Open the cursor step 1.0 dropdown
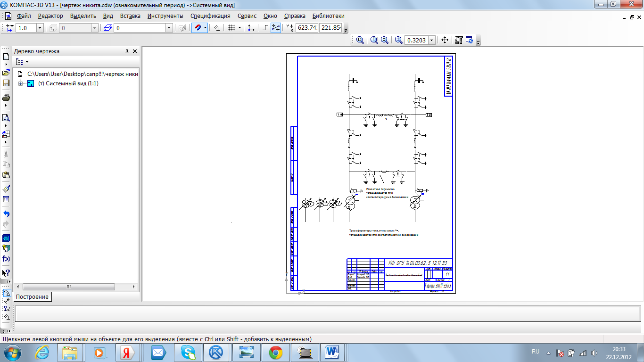The image size is (644, 362). tap(40, 28)
